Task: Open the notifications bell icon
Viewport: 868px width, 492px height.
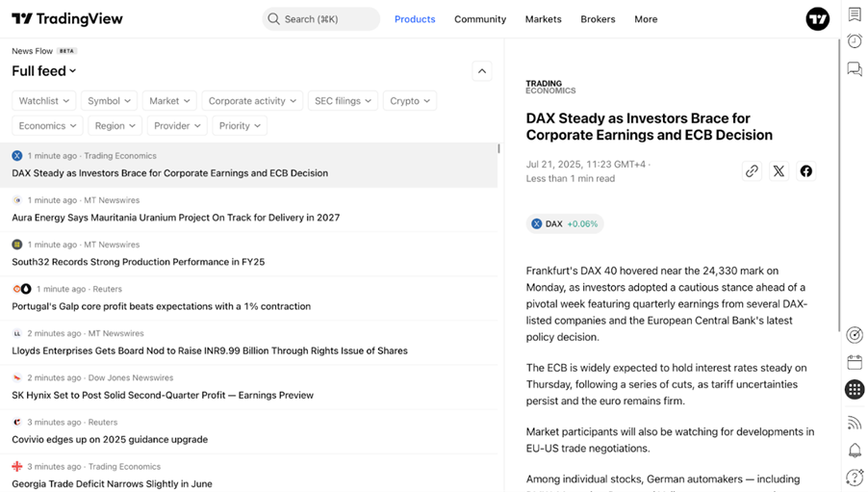Action: (855, 450)
